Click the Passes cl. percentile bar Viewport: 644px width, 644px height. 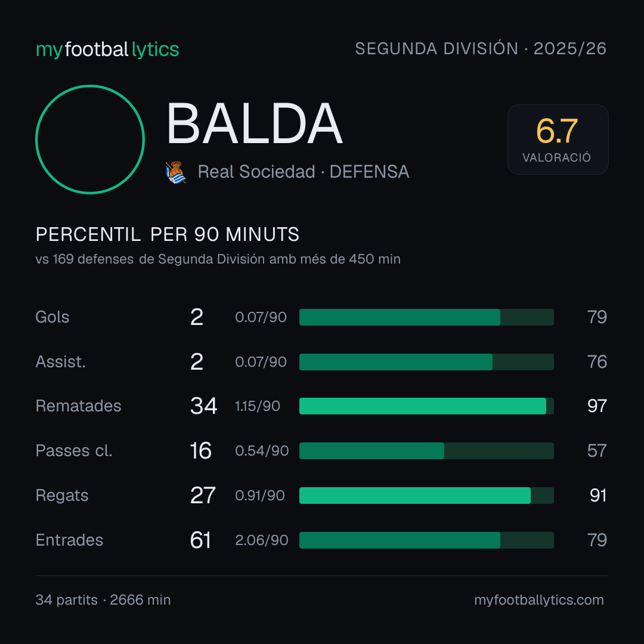pyautogui.click(x=426, y=451)
